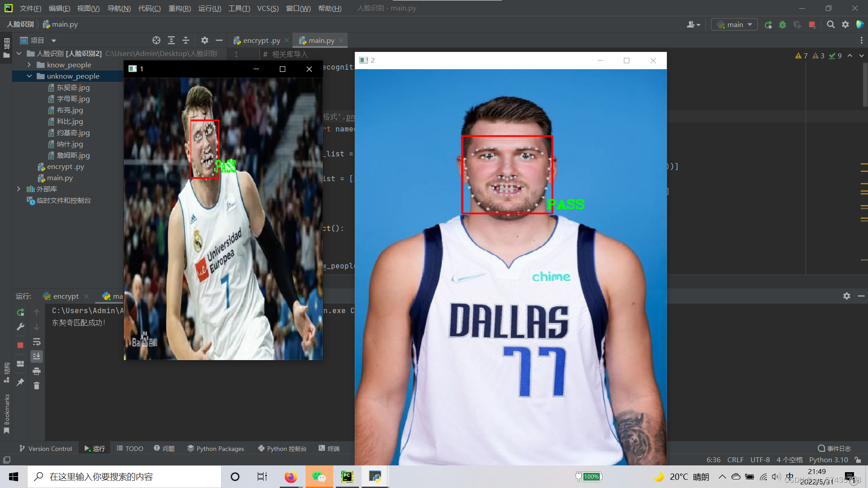
Task: Print the run console output
Action: tap(37, 371)
